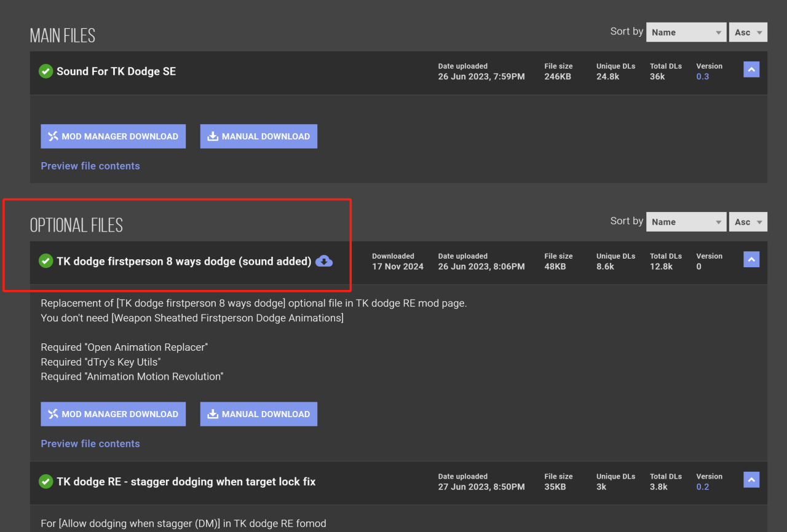The height and width of the screenshot is (532, 787).
Task: Collapse the Sound For TK Dodge SE entry
Action: [x=751, y=69]
